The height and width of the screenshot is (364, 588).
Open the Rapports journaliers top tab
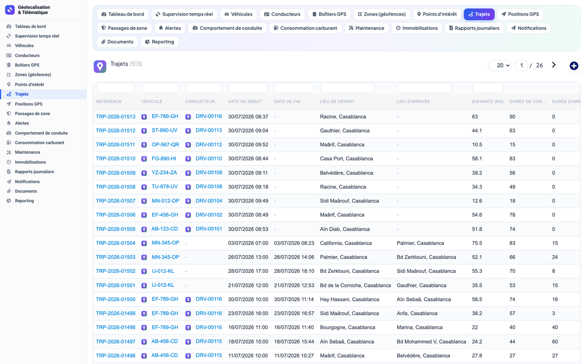[474, 28]
